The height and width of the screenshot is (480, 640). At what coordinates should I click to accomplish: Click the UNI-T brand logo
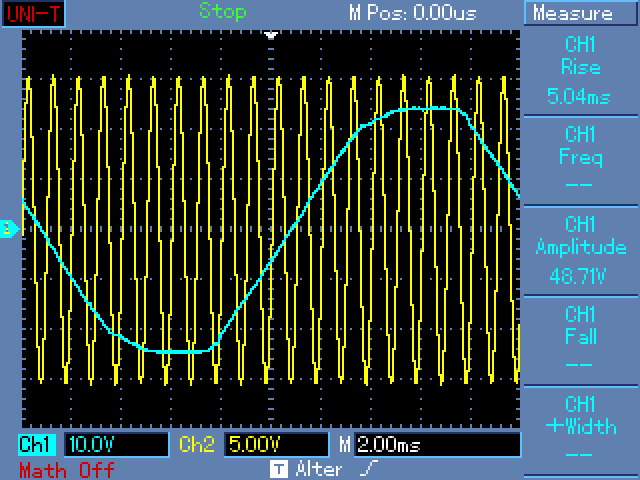coord(33,13)
